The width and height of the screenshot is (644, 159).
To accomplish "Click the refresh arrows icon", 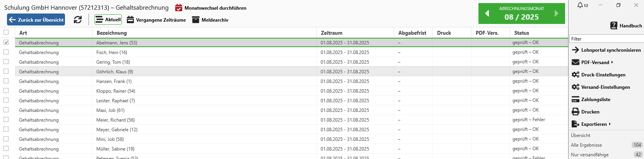I will (x=78, y=20).
